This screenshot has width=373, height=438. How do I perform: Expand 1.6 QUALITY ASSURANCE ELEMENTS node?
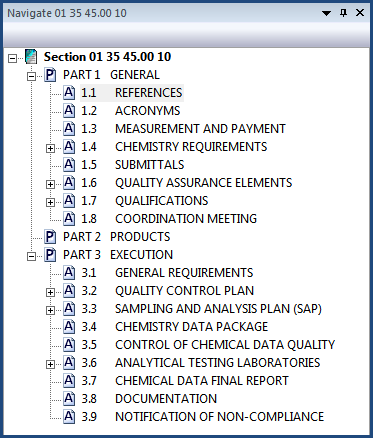click(x=50, y=184)
